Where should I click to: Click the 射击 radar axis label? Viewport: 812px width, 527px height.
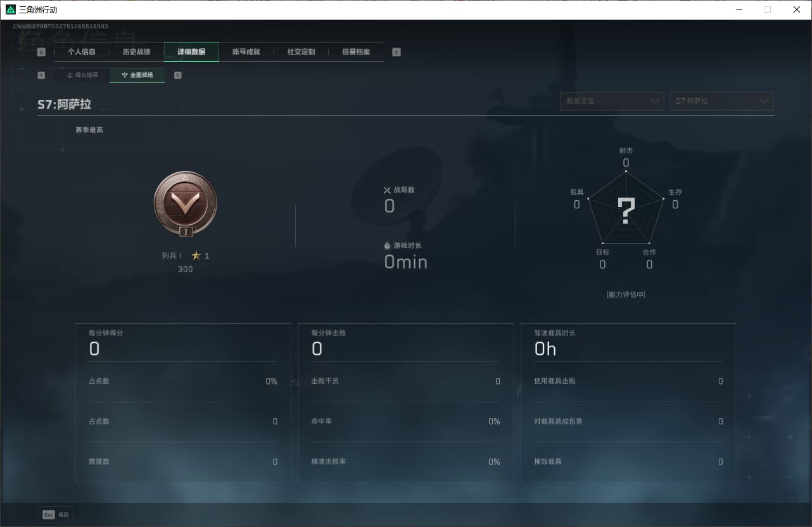point(626,151)
